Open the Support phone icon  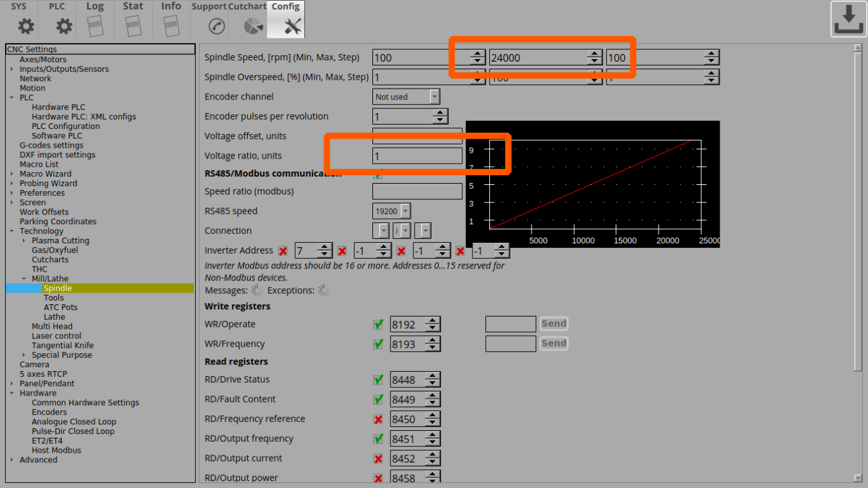(217, 26)
